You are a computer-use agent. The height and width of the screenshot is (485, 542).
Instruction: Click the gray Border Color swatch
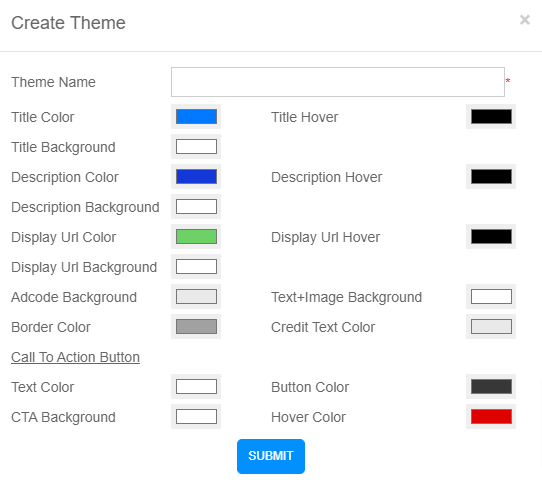tap(196, 327)
